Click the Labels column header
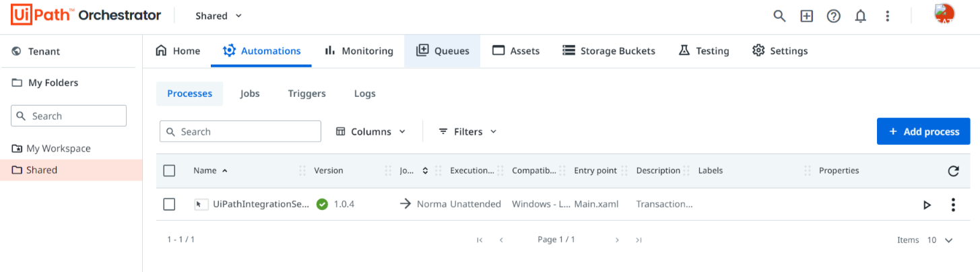Screen dimensions: 980x272 (711, 171)
